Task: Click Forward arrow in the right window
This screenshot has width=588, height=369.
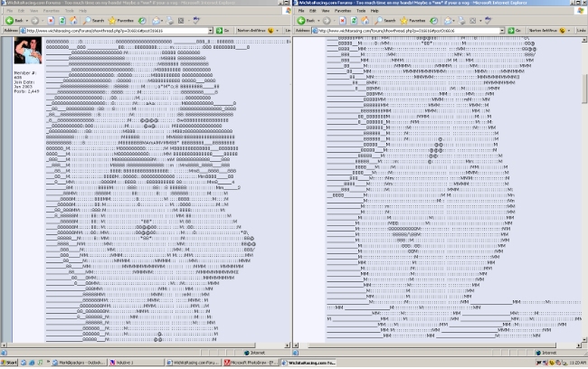Action: coord(327,21)
